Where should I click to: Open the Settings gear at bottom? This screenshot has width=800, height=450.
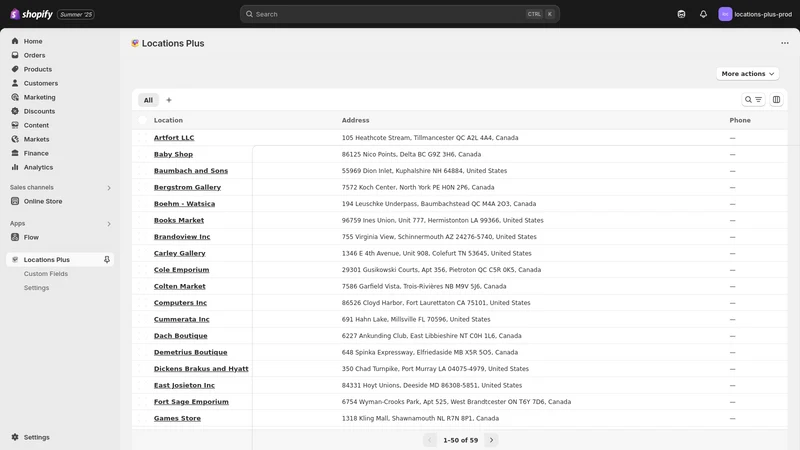point(15,437)
